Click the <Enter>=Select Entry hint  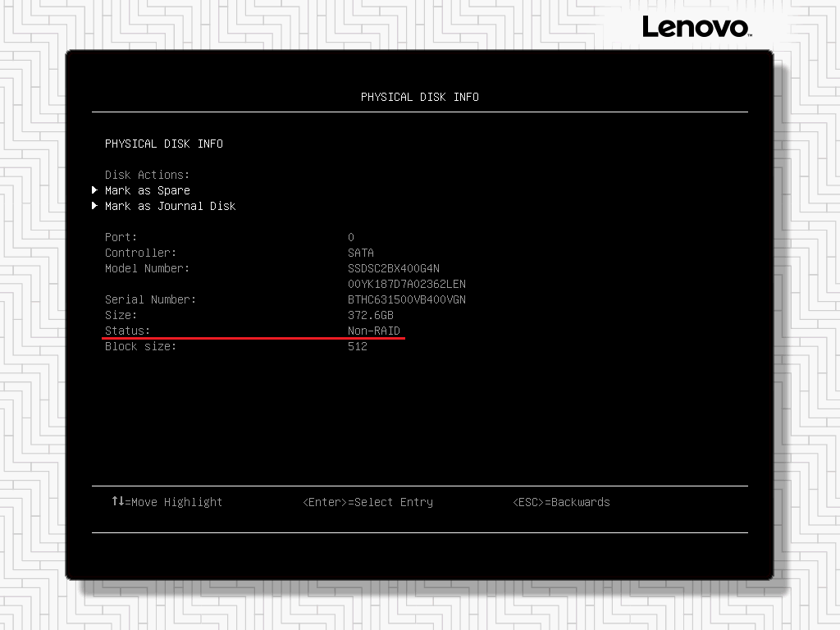(x=367, y=502)
